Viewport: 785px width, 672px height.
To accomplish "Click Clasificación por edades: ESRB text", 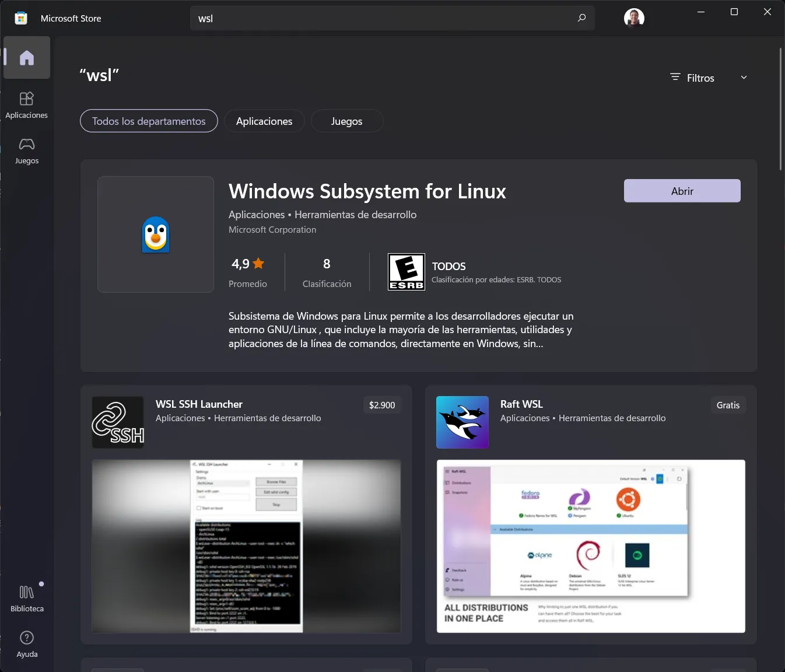I will 496,280.
